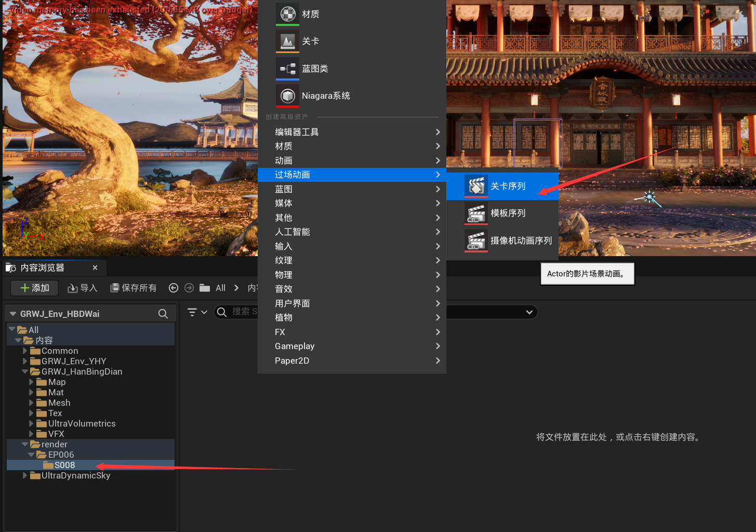Select the S008 folder in the tree
Image resolution: width=756 pixels, height=532 pixels.
64,465
